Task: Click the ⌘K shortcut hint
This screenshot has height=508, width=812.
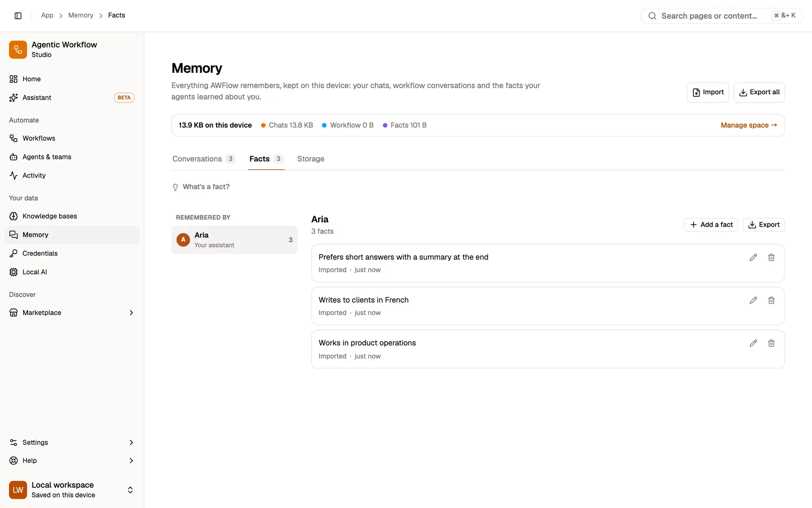Action: pyautogui.click(x=785, y=15)
